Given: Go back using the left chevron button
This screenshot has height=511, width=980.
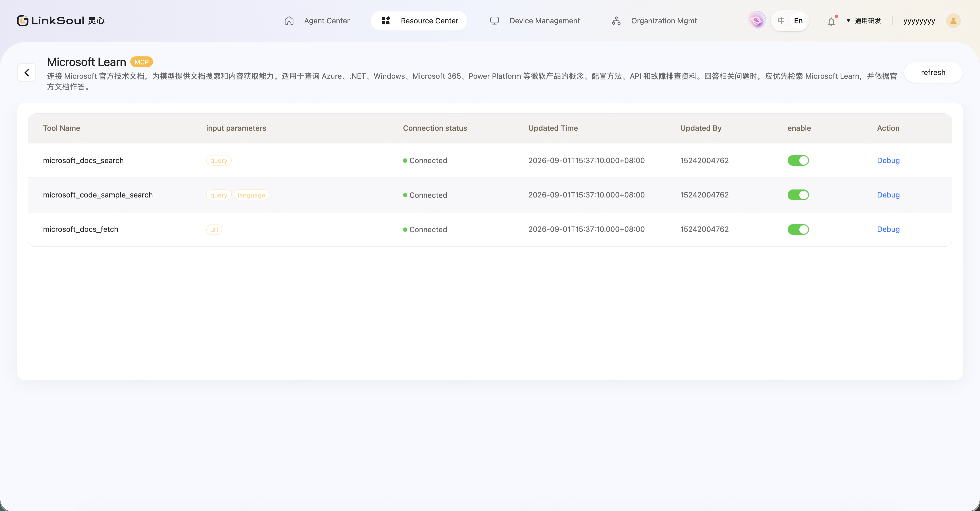Looking at the screenshot, I should 27,72.
